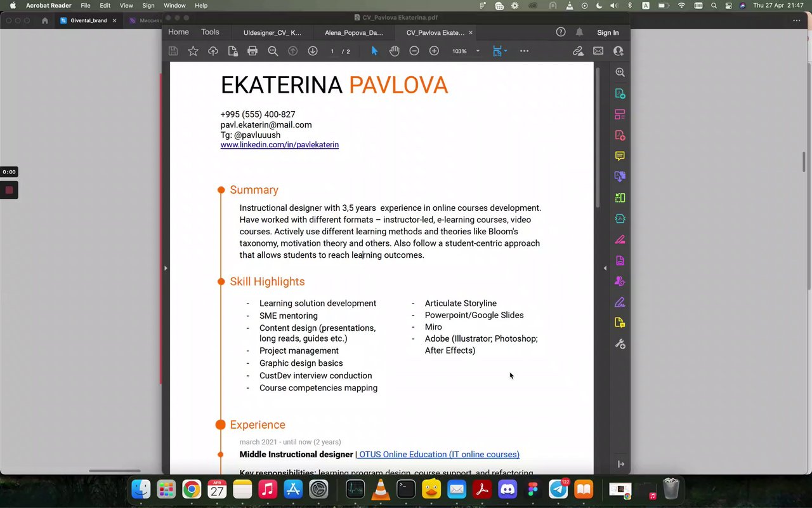Click the Print icon in the toolbar
Viewport: 812px width, 508px height.
click(252, 51)
